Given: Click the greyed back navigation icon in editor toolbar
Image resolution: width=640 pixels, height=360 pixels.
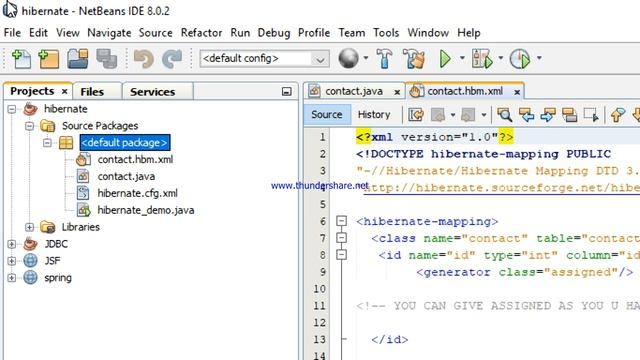Looking at the screenshot, I should pyautogui.click(x=438, y=115).
